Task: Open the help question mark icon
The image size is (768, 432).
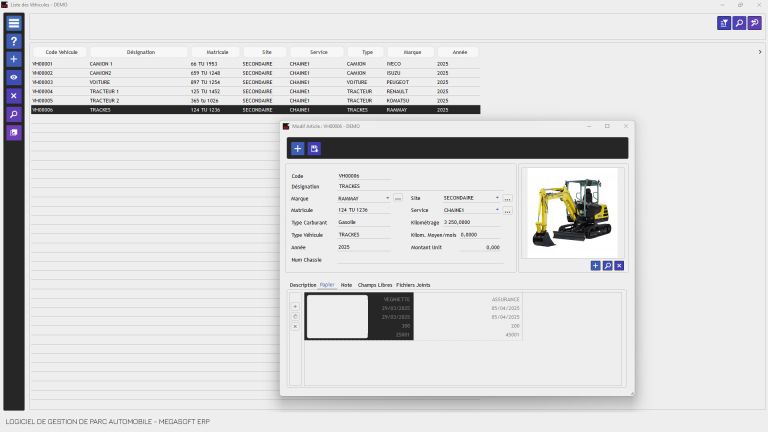Action: pyautogui.click(x=14, y=41)
